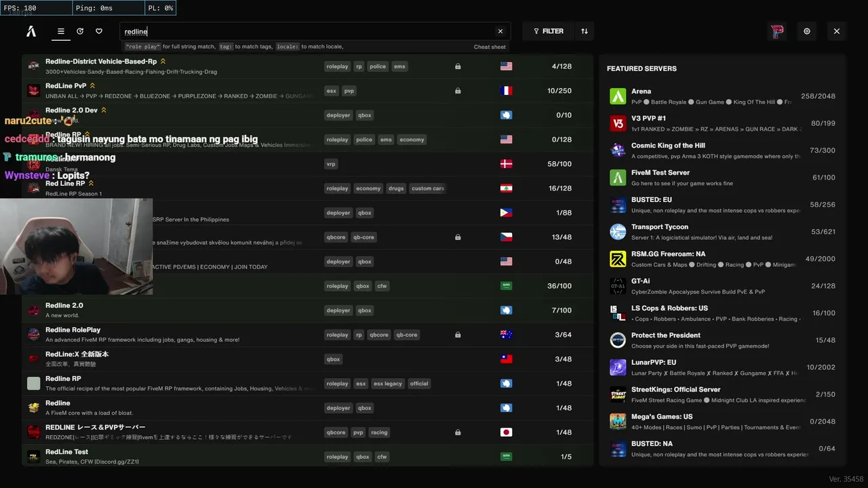Switch to the history tab

(x=80, y=31)
